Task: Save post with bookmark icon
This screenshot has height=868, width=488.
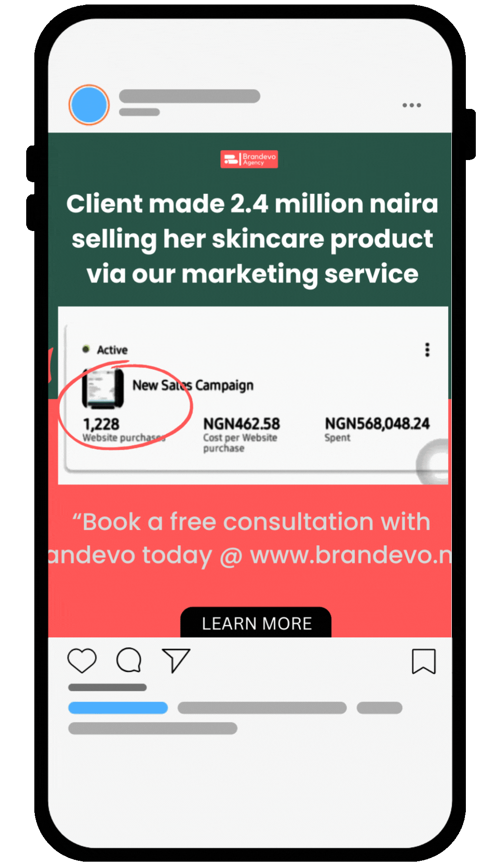Action: (424, 661)
